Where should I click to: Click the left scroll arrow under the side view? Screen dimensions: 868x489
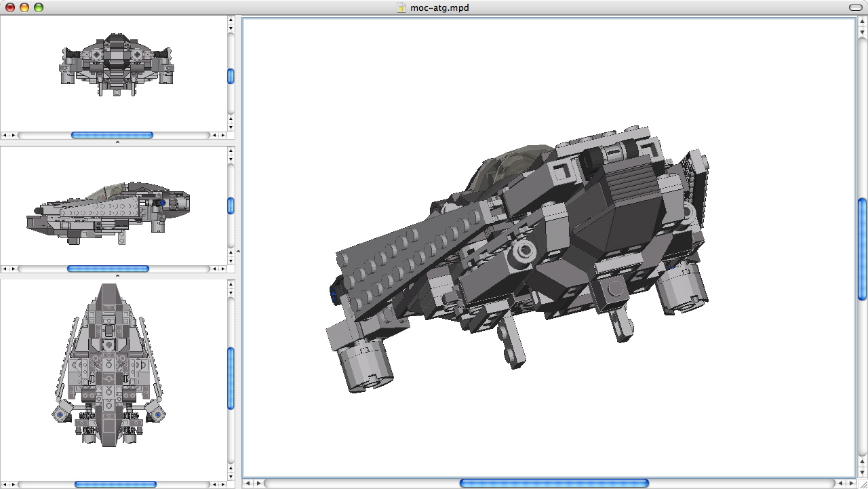point(5,268)
